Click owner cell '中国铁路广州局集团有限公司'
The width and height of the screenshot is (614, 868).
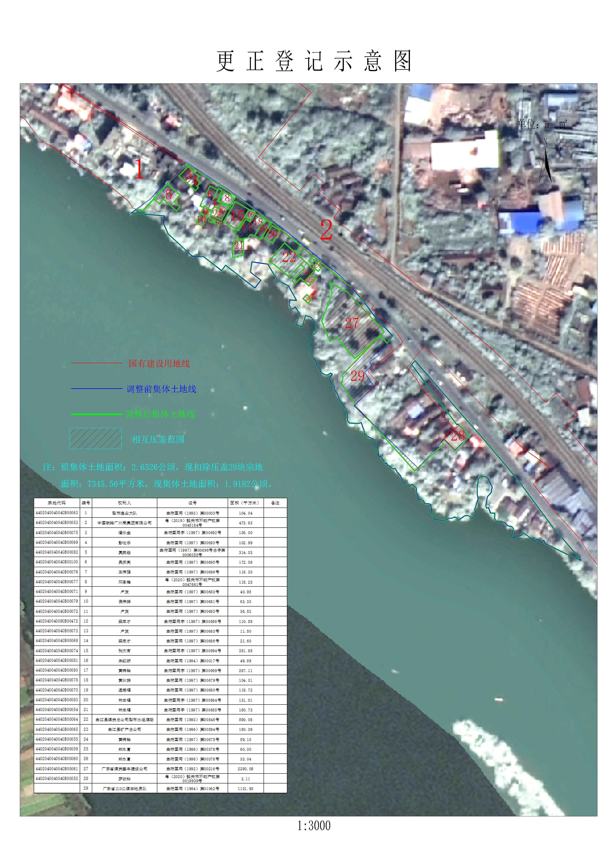125,523
